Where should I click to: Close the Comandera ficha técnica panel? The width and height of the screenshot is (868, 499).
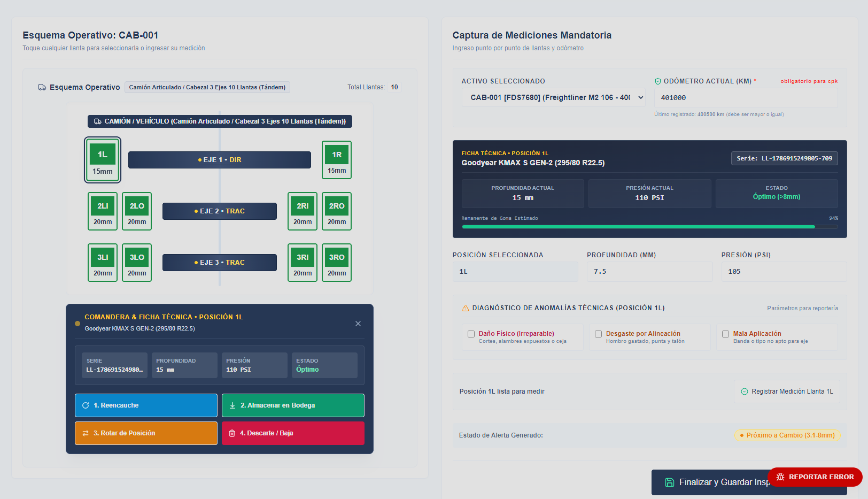point(358,324)
